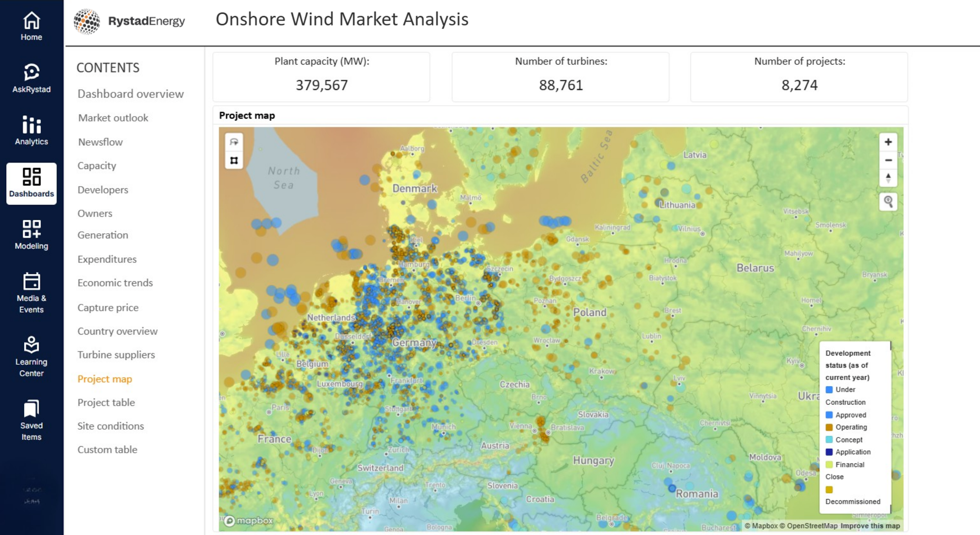Click the Under Construction legend swatch

point(829,390)
